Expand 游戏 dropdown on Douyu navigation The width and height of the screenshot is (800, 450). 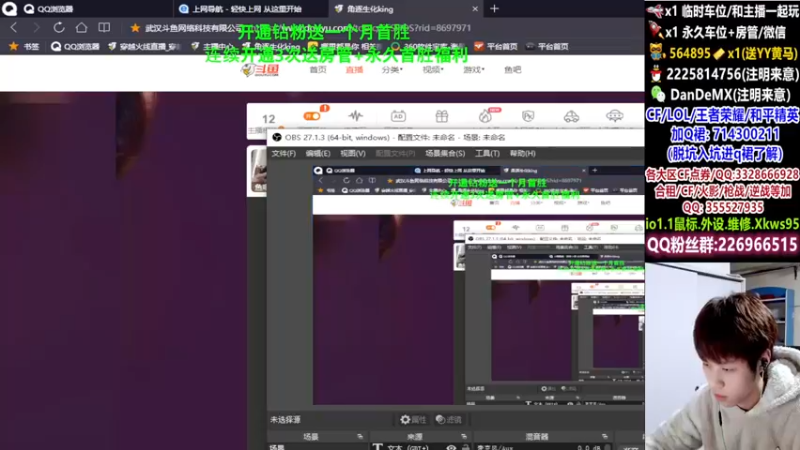[473, 70]
